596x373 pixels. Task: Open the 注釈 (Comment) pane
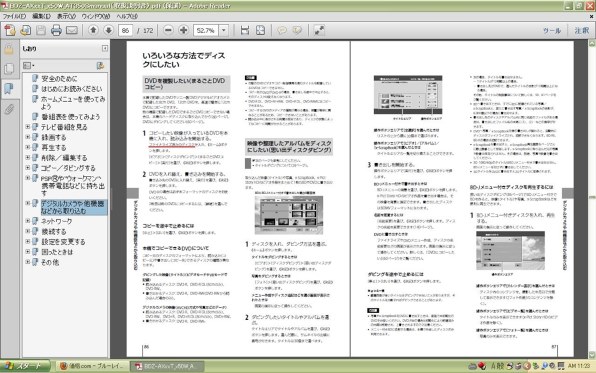click(582, 30)
